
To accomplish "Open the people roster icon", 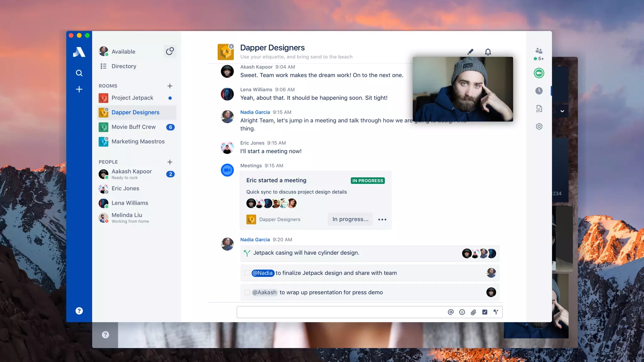I will pyautogui.click(x=539, y=51).
